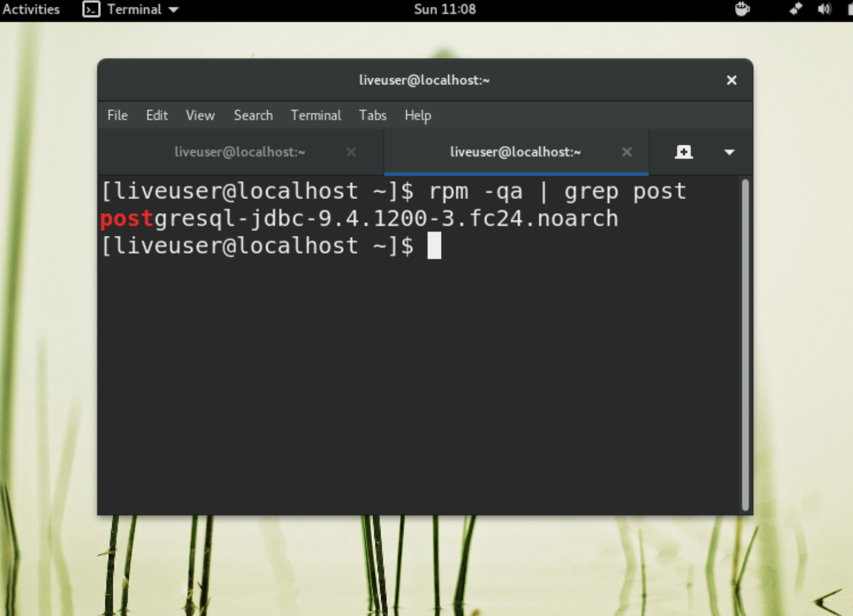Click Activities in the top-left corner

(x=30, y=9)
